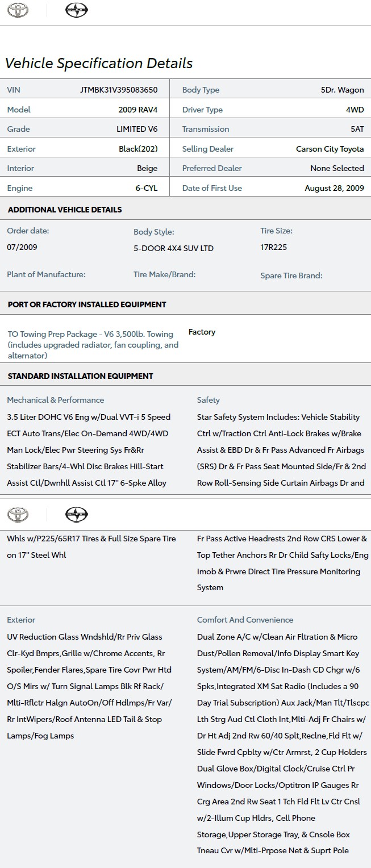Click the body type value 5Dr. Wagon
The image size is (371, 868).
coord(342,90)
